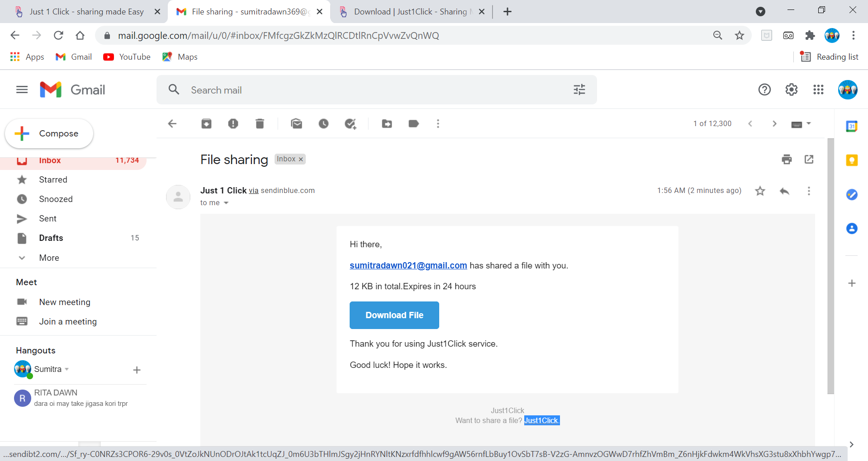This screenshot has width=868, height=461.
Task: Open Google Calendar side panel
Action: [852, 127]
